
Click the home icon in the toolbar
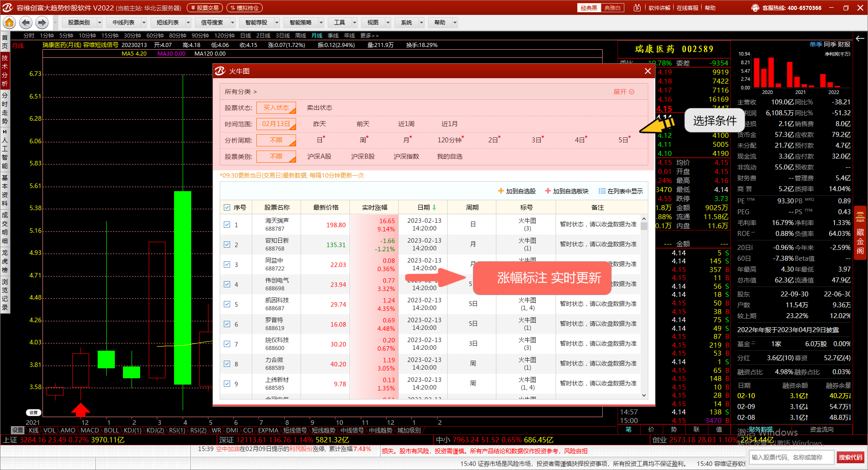click(x=9, y=22)
